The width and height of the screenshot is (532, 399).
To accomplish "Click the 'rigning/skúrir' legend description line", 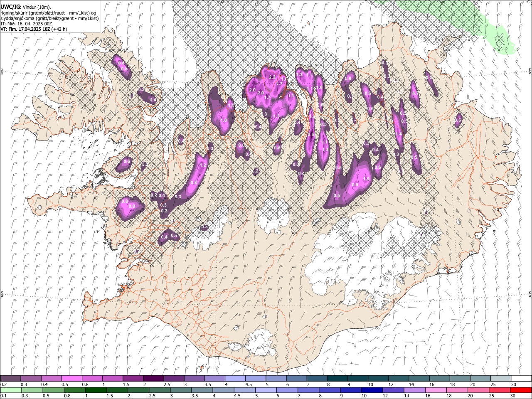I will pyautogui.click(x=48, y=13).
